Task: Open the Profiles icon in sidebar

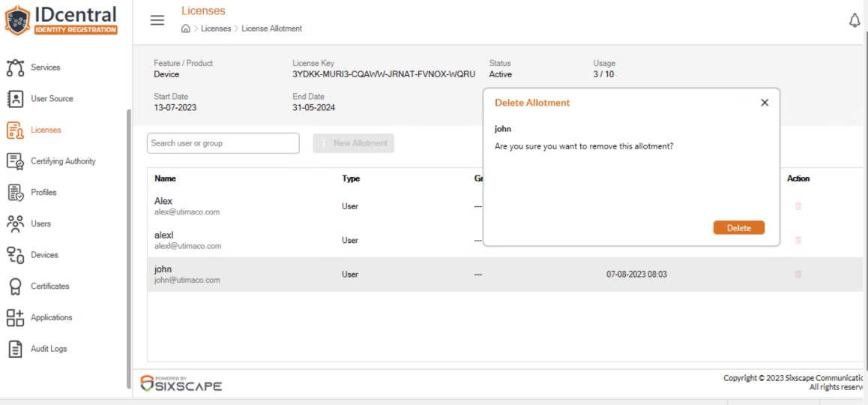Action: coord(15,192)
